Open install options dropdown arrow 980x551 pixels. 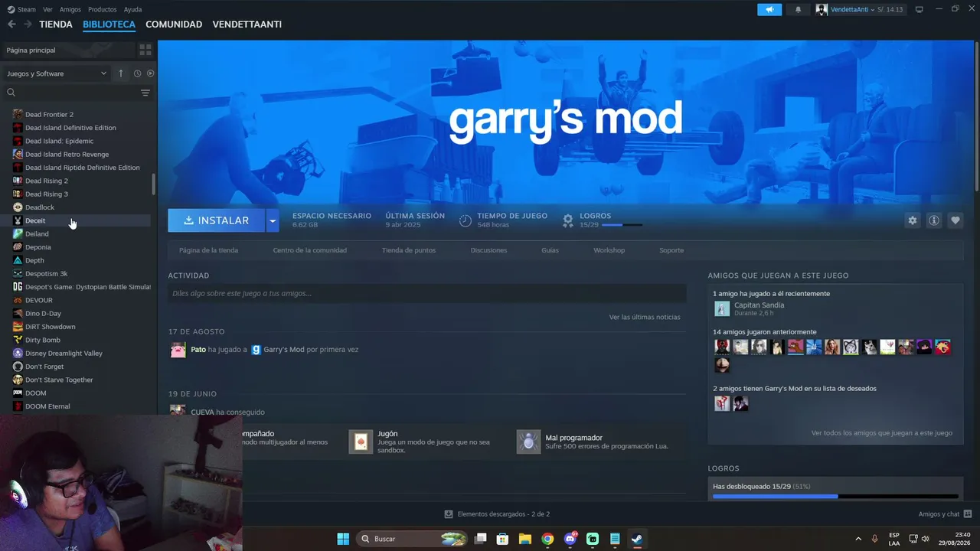[x=273, y=220]
